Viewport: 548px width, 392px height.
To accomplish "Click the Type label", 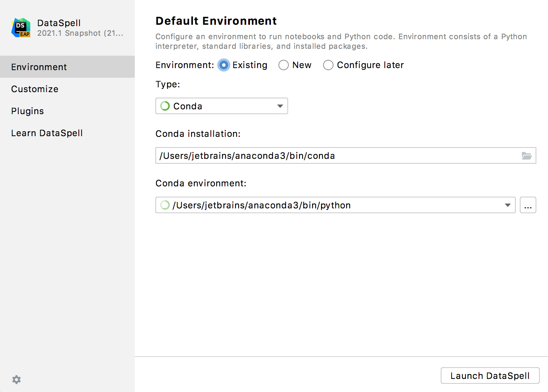I will tap(168, 85).
